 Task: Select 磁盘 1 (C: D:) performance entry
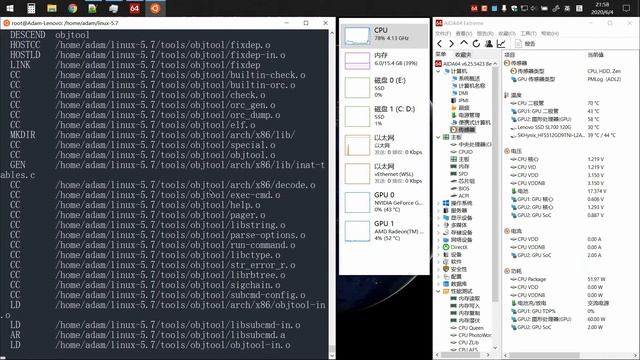click(384, 116)
